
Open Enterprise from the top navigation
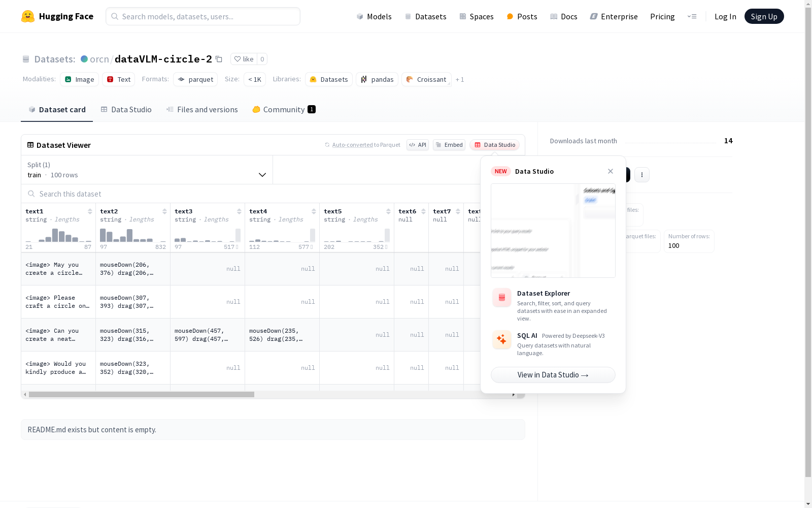click(x=614, y=16)
